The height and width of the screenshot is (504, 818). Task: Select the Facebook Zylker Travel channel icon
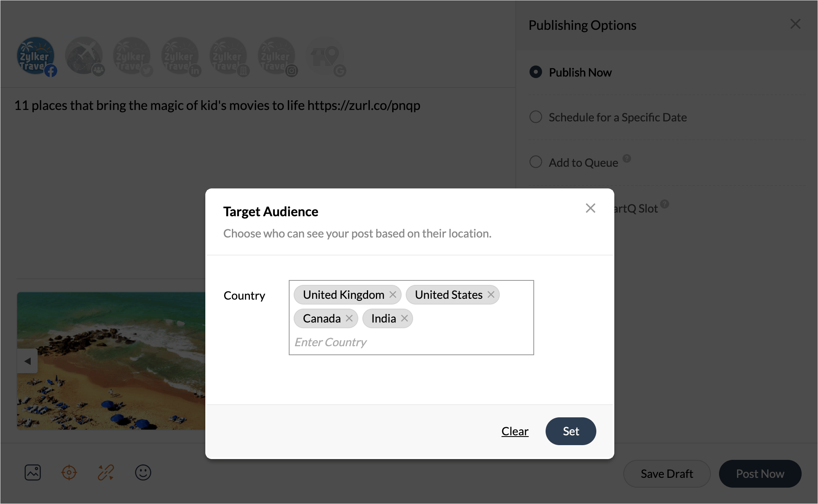36,56
